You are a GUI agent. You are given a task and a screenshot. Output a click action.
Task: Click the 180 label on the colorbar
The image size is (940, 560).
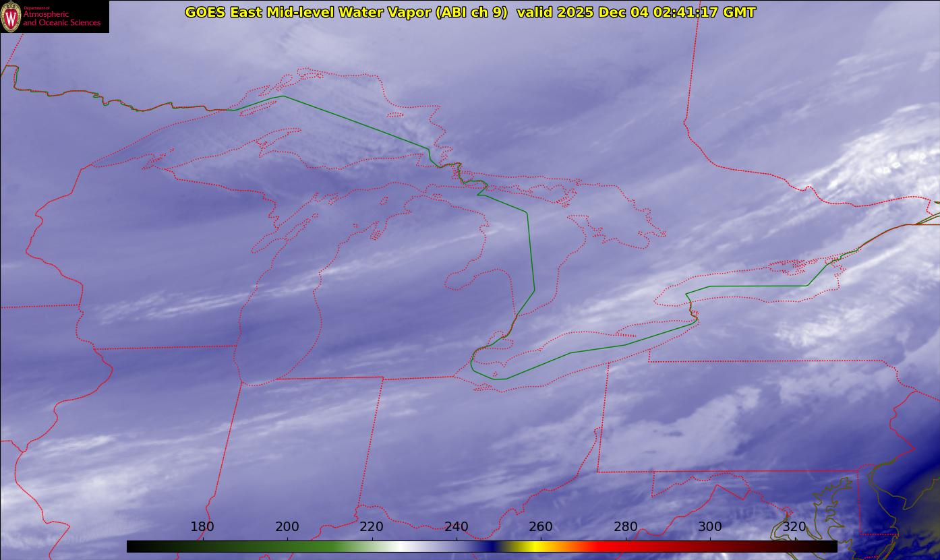(202, 526)
